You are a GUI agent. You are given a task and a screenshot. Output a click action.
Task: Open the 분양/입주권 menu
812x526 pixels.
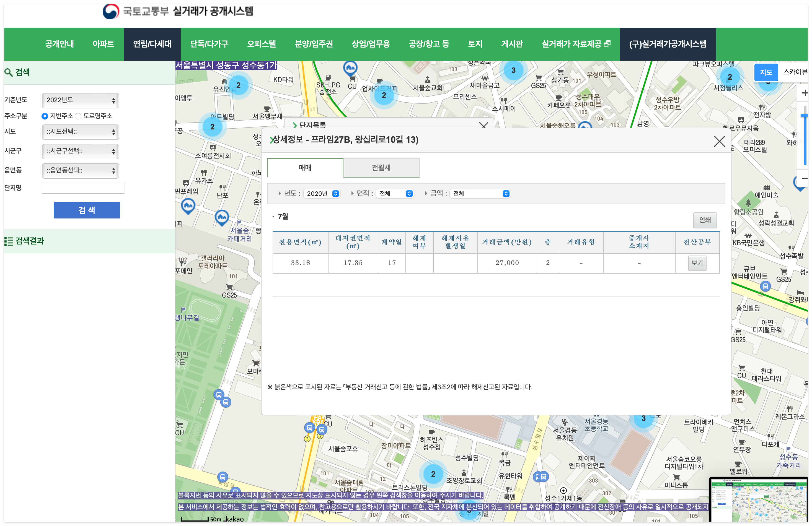[x=314, y=44]
